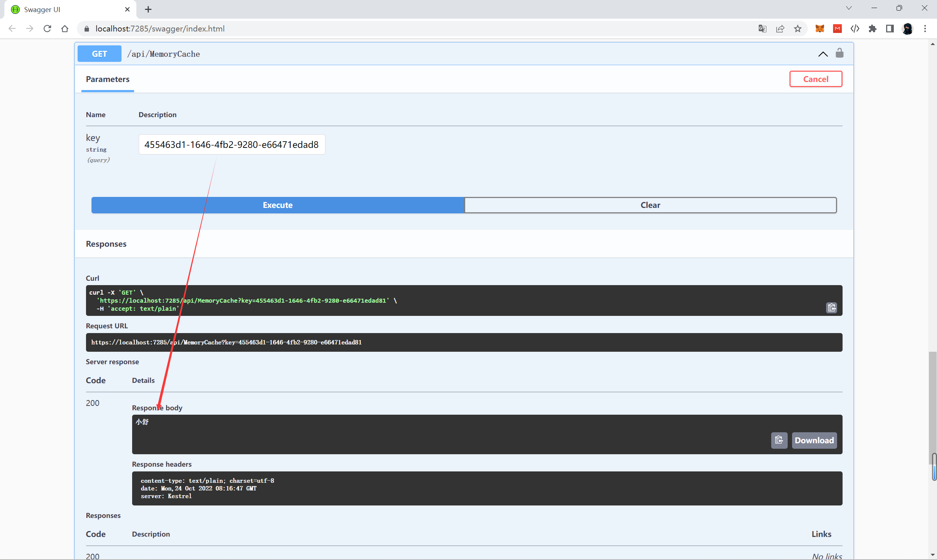
Task: Click the Cancel button
Action: coord(815,79)
